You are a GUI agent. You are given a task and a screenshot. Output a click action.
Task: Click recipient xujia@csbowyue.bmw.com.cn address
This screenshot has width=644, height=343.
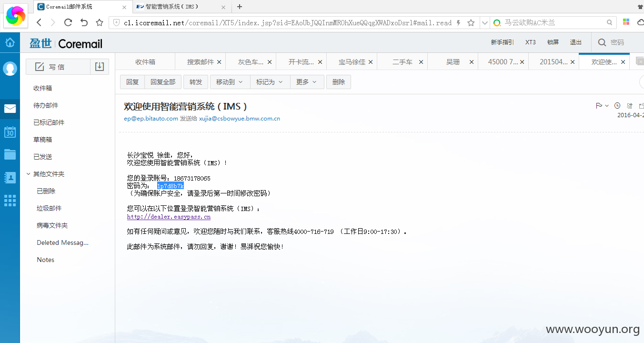point(240,119)
